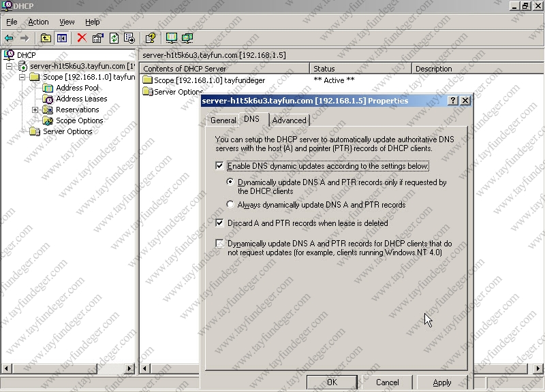The height and width of the screenshot is (392, 545).
Task: Open the File menu
Action: tap(12, 22)
